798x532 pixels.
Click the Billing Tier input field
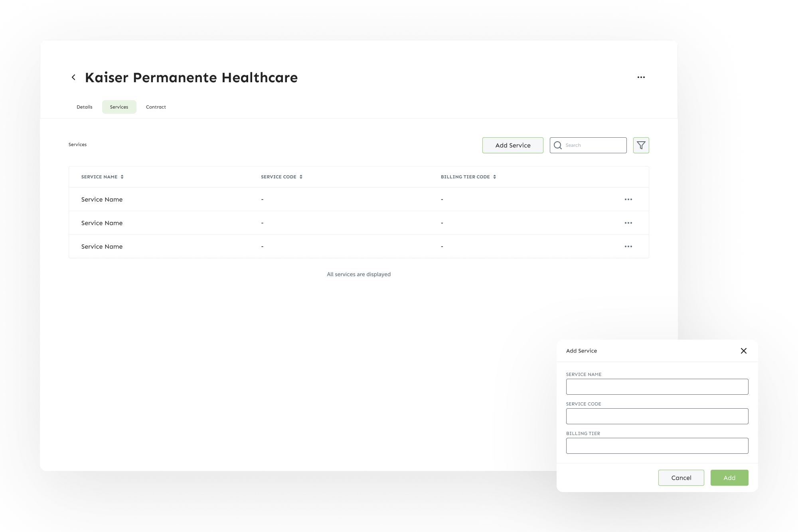pos(657,446)
